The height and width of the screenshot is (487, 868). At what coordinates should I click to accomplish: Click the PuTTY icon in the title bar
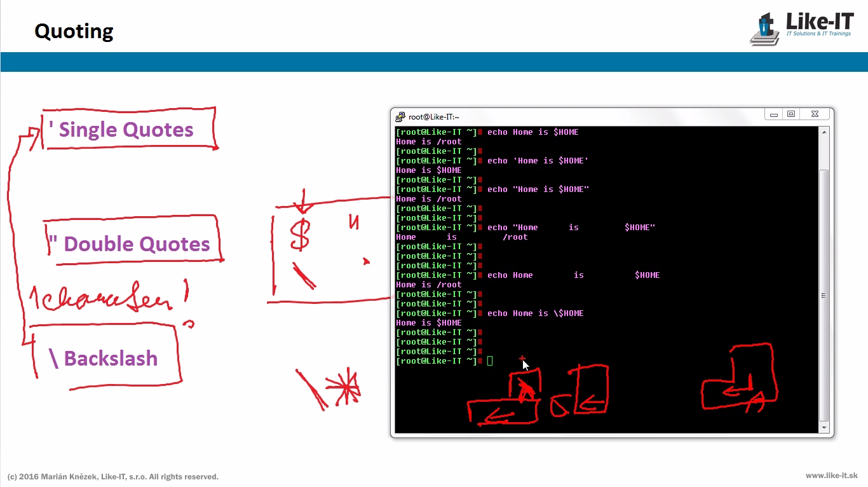[400, 117]
